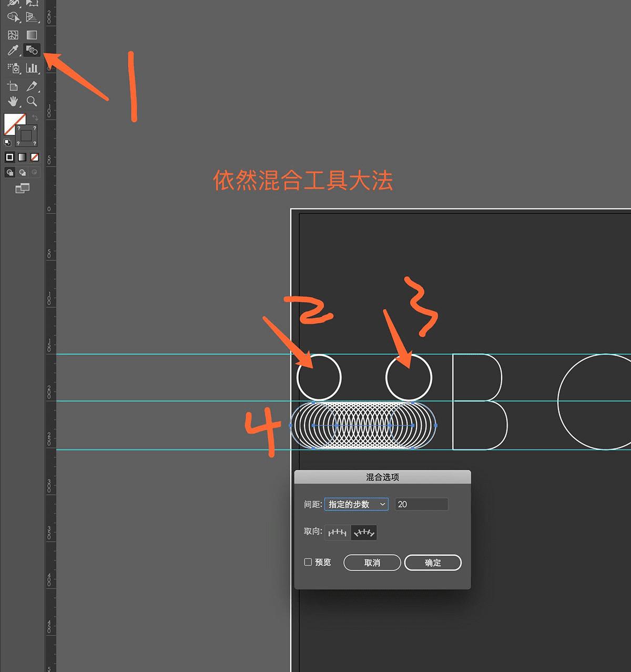Set paint to None
Image resolution: width=631 pixels, height=672 pixels.
tap(35, 157)
